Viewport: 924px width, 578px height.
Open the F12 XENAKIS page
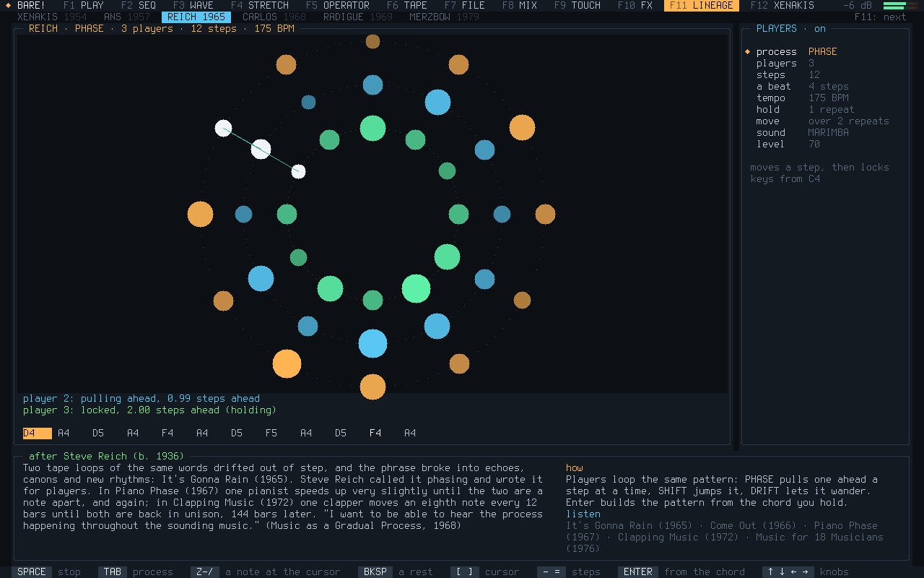click(783, 6)
